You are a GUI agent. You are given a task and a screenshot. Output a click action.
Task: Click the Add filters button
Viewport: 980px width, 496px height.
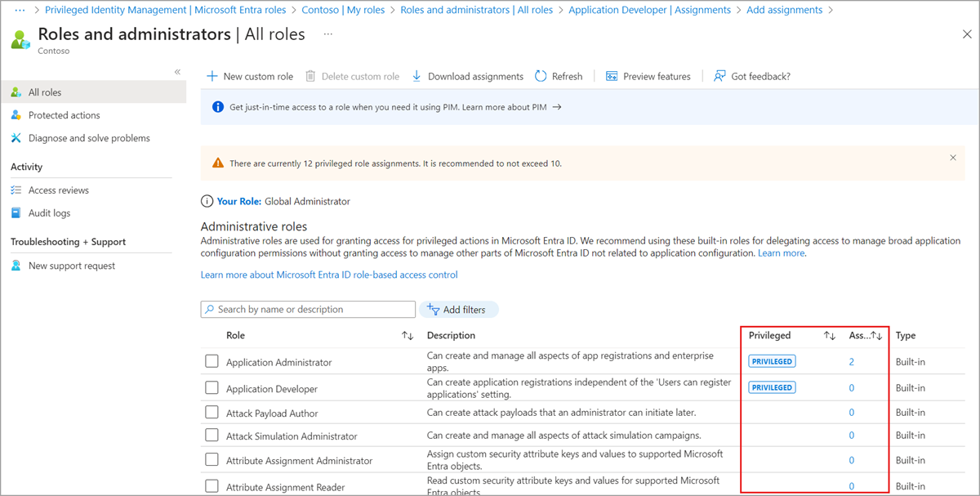(x=459, y=310)
